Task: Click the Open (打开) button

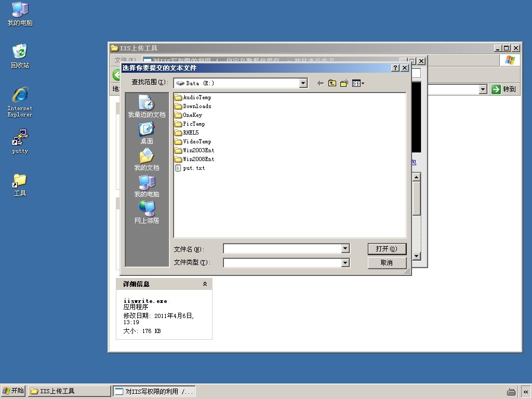Action: 387,249
